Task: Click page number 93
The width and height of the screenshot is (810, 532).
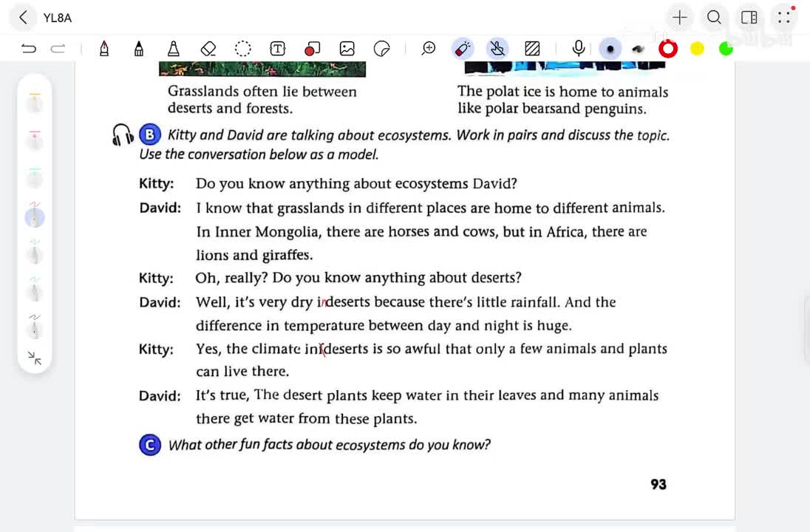Action: click(658, 485)
